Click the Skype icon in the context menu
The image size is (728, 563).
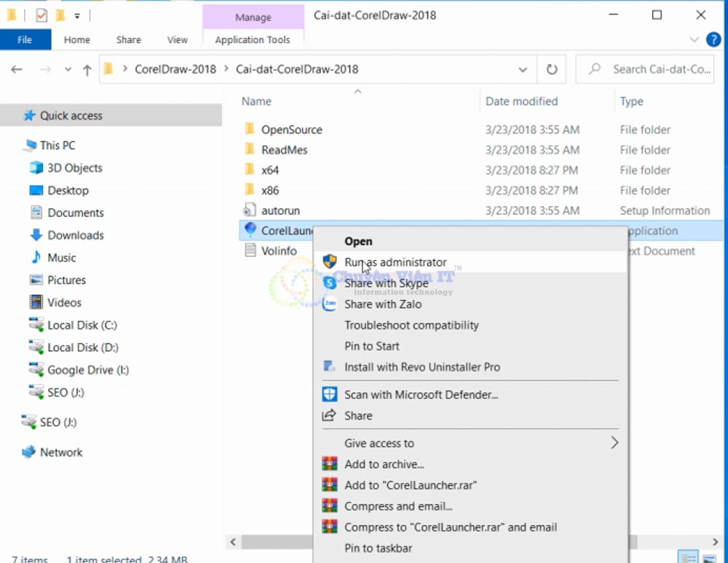(x=331, y=283)
